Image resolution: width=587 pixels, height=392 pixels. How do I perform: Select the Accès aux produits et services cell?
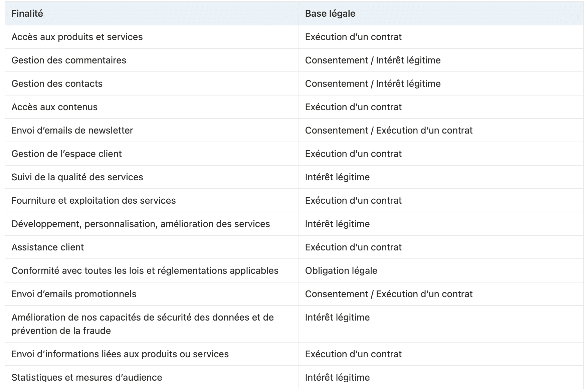pyautogui.click(x=152, y=37)
